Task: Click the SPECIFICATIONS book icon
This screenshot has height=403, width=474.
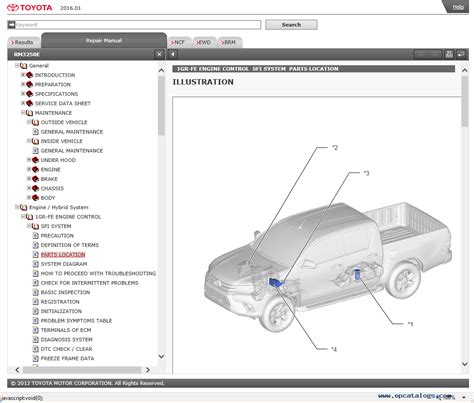Action: 29,94
